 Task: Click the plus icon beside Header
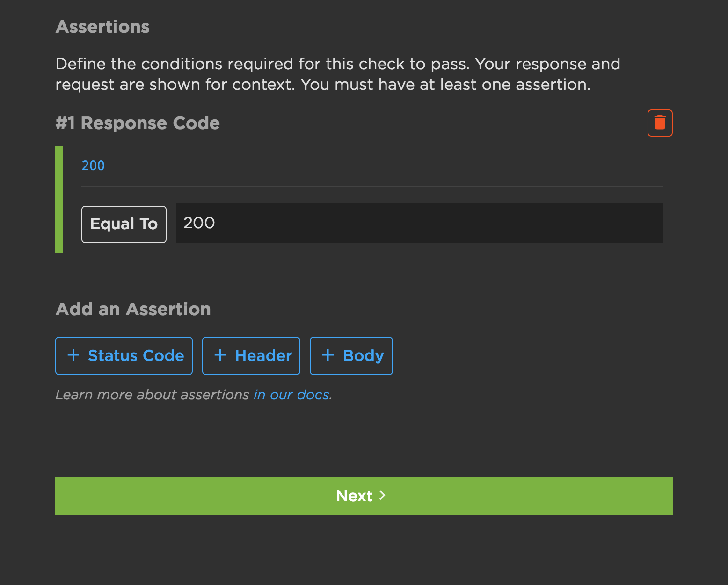pyautogui.click(x=220, y=355)
